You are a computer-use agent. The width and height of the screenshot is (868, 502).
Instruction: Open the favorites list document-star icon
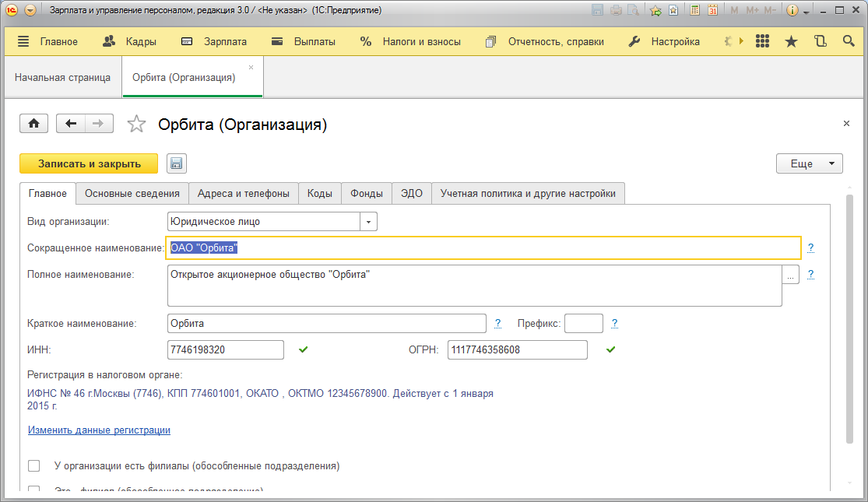click(x=673, y=10)
